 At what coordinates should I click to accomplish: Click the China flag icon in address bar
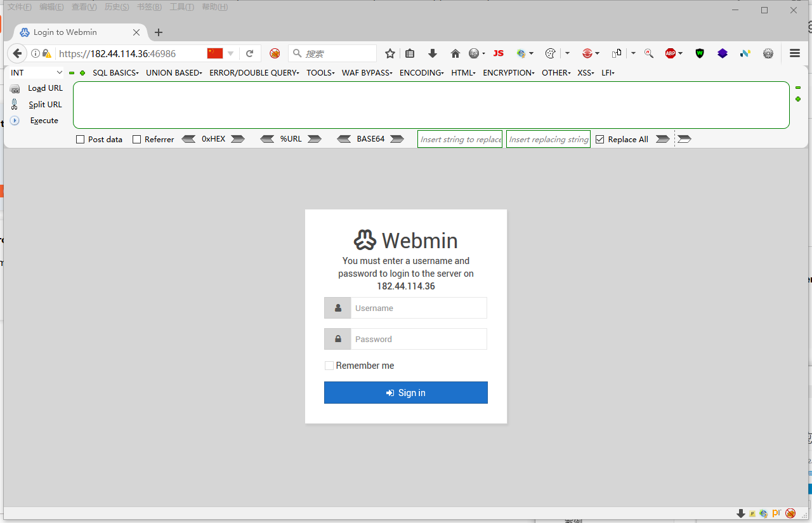tap(215, 53)
